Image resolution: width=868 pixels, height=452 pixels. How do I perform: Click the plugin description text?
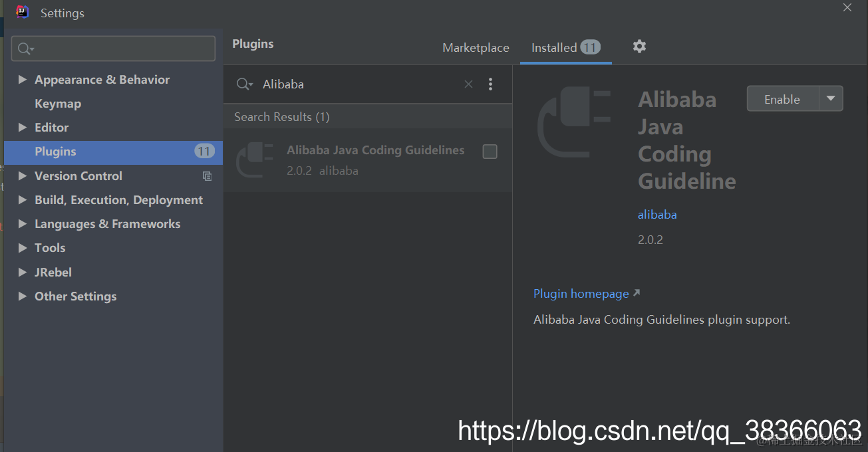[x=662, y=320]
